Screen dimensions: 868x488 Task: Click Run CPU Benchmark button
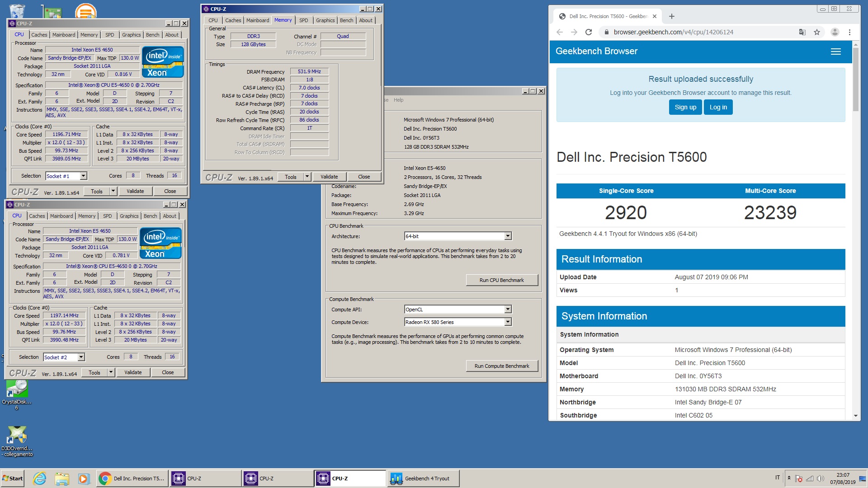pyautogui.click(x=502, y=280)
